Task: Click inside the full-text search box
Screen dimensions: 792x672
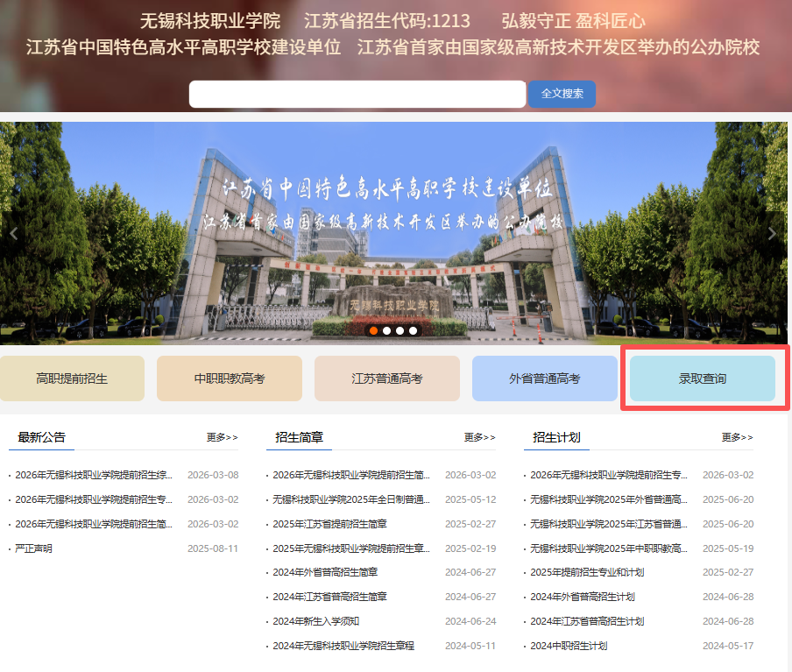Action: [357, 94]
